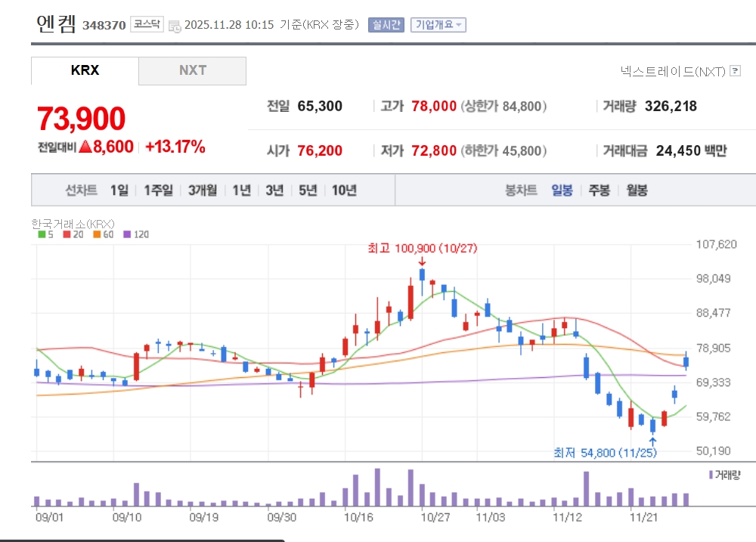This screenshot has height=542, width=756.
Task: Select the 3년 line chart period
Action: (x=275, y=190)
